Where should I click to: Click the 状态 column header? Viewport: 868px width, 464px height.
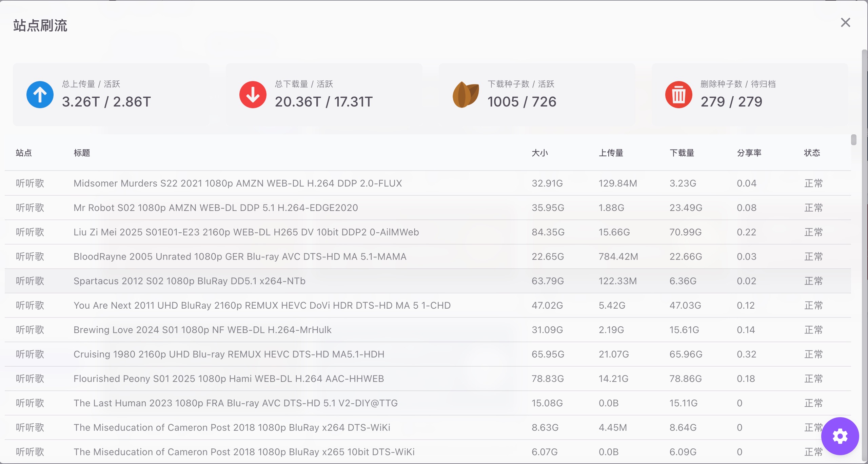[812, 153]
